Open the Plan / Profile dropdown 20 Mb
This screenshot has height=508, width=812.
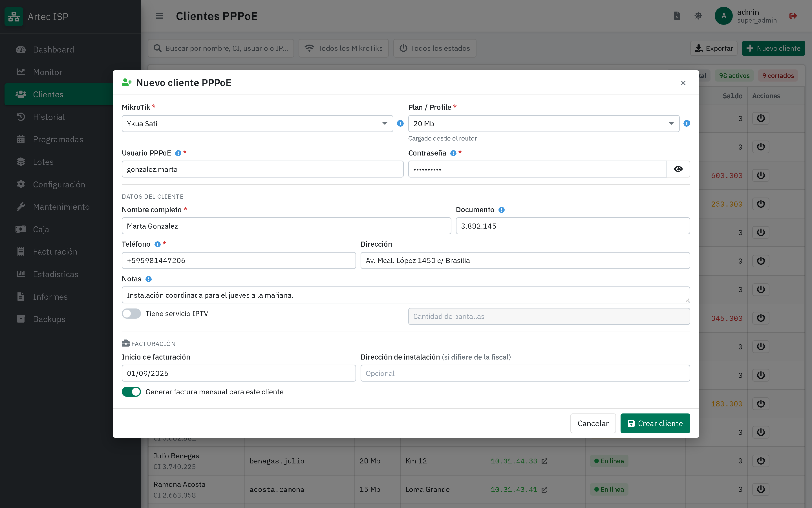[544, 124]
